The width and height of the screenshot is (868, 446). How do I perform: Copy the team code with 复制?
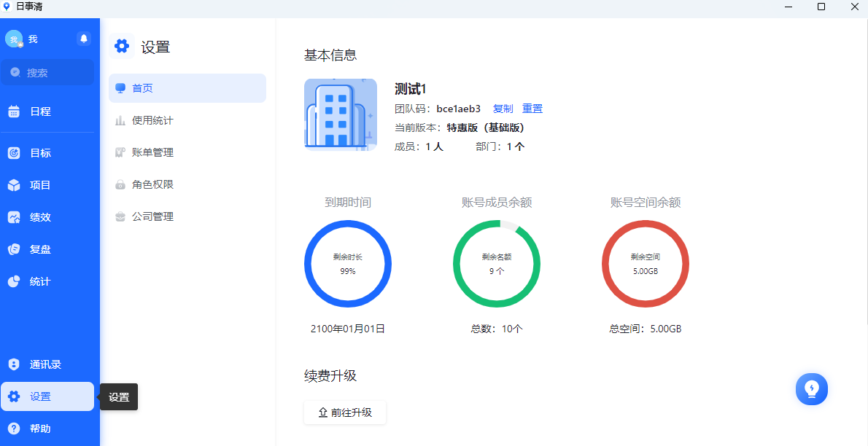(x=503, y=107)
